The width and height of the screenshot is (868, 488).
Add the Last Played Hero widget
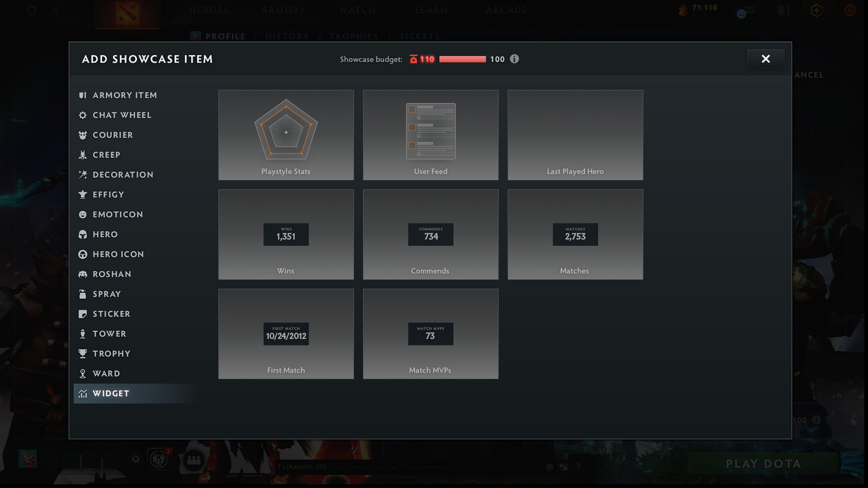click(575, 135)
